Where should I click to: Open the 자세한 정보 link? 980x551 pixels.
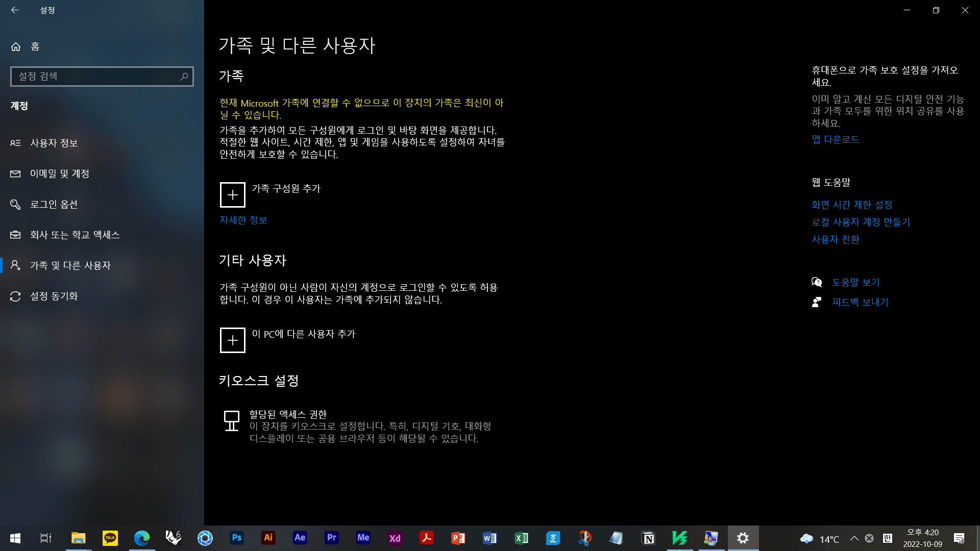tap(243, 220)
